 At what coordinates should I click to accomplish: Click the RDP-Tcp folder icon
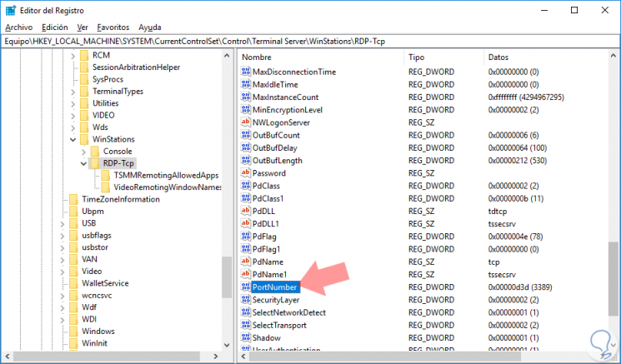pos(95,163)
